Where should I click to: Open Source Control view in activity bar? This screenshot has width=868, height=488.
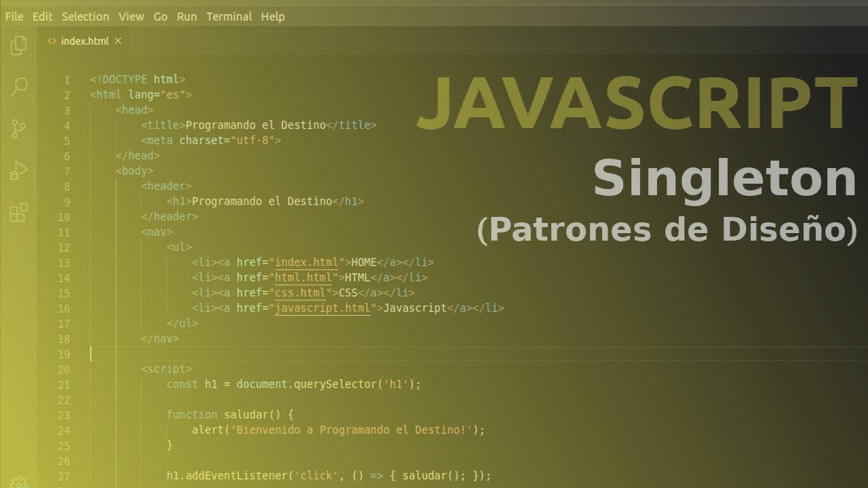click(19, 128)
